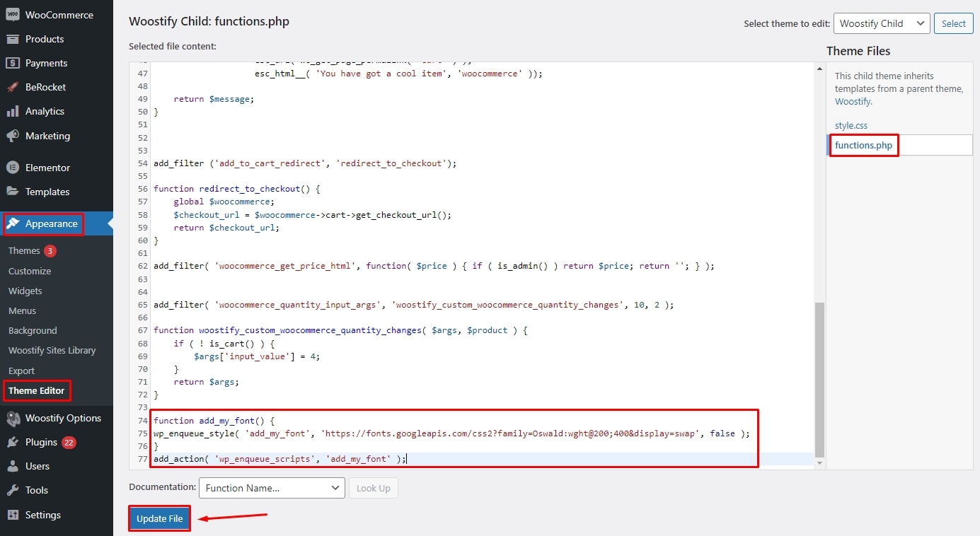The width and height of the screenshot is (980, 536).
Task: Click the Settings sliders icon
Action: click(13, 515)
